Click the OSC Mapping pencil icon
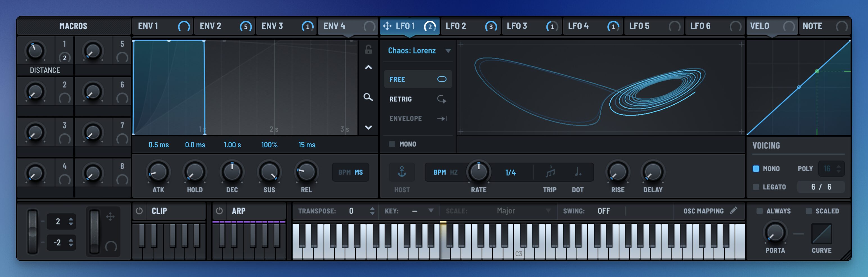The width and height of the screenshot is (868, 277). pyautogui.click(x=734, y=211)
